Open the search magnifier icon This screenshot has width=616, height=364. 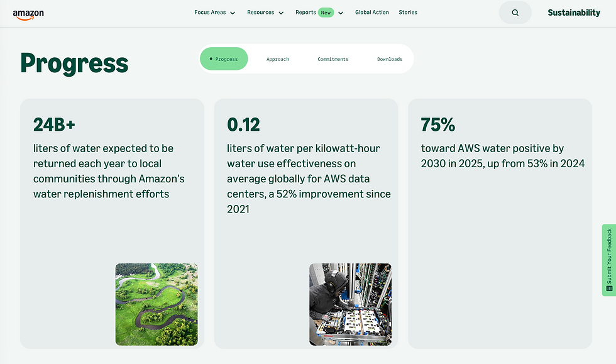tap(515, 13)
